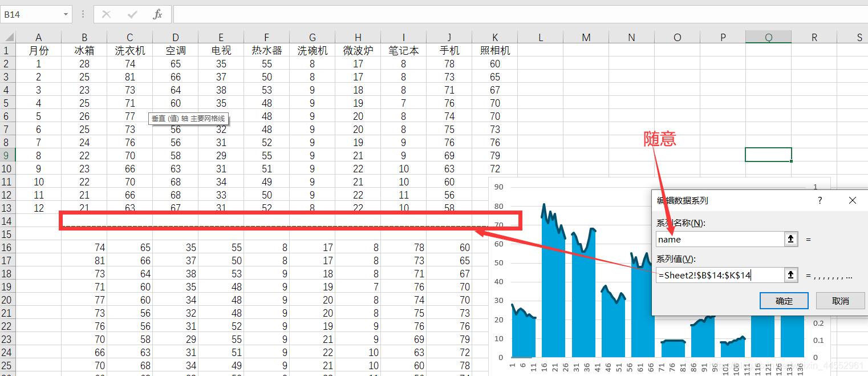The width and height of the screenshot is (868, 376).
Task: Click cell 月份 in A1
Action: coord(39,50)
